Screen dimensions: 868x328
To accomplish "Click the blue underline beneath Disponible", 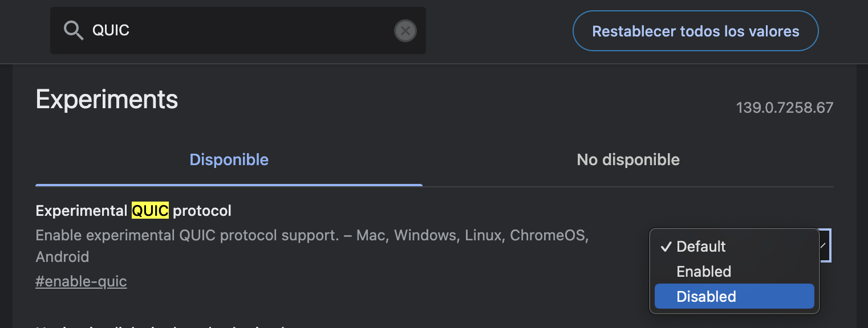I will (229, 185).
